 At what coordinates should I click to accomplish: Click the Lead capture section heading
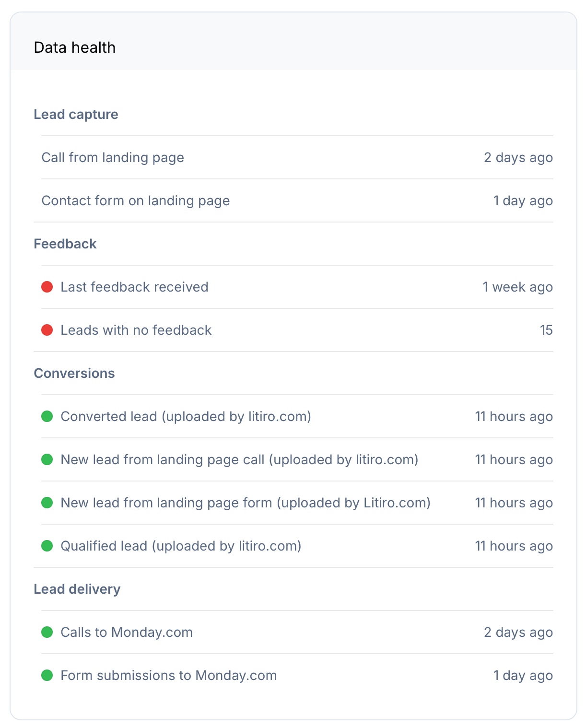(76, 114)
